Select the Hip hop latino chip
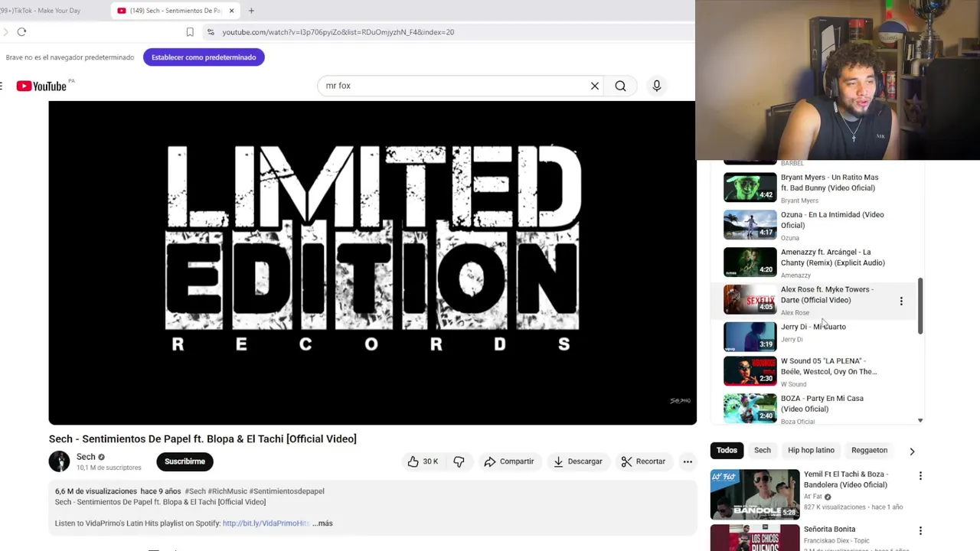The width and height of the screenshot is (980, 551). [811, 451]
